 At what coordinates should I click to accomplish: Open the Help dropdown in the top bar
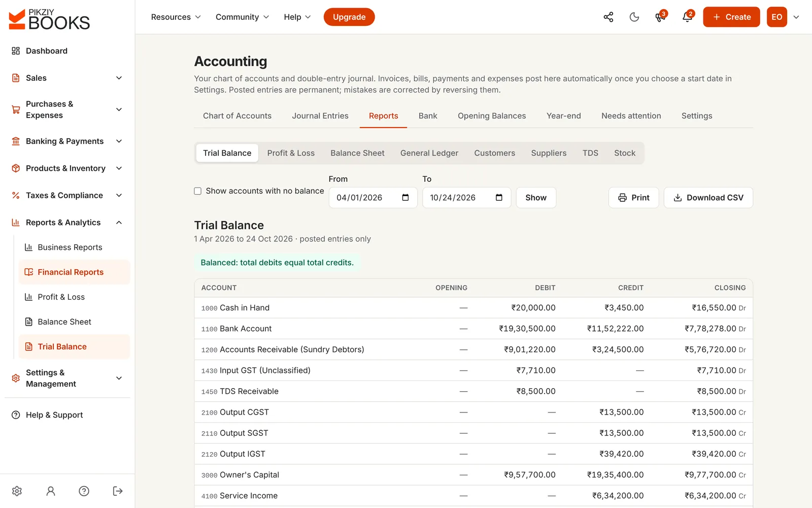(297, 17)
